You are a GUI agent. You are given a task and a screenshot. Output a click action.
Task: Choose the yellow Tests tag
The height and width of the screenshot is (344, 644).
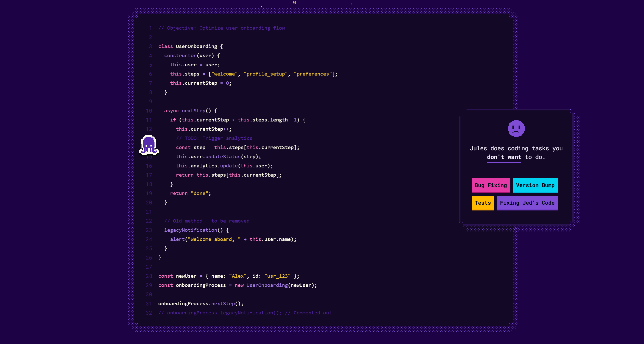click(x=482, y=203)
